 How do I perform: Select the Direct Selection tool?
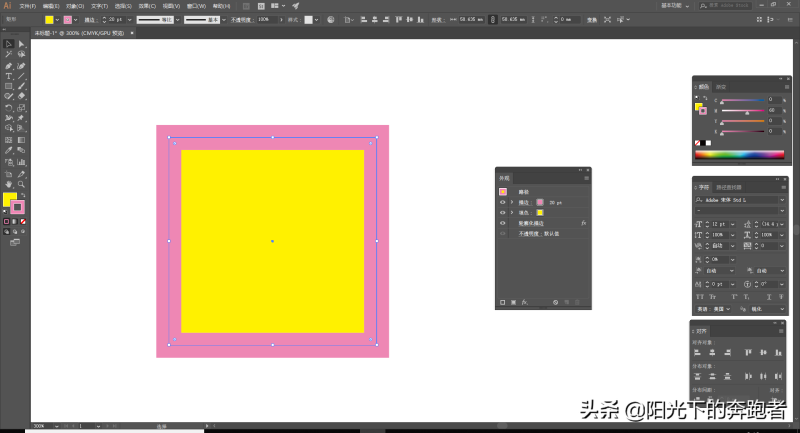tap(21, 44)
